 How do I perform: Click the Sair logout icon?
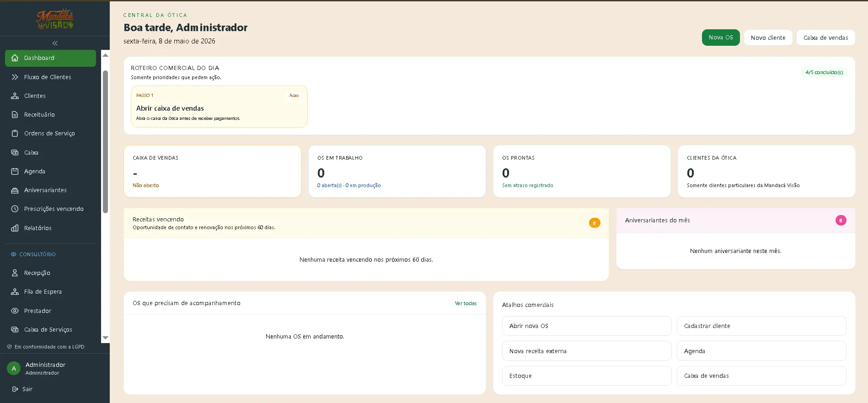[15, 389]
